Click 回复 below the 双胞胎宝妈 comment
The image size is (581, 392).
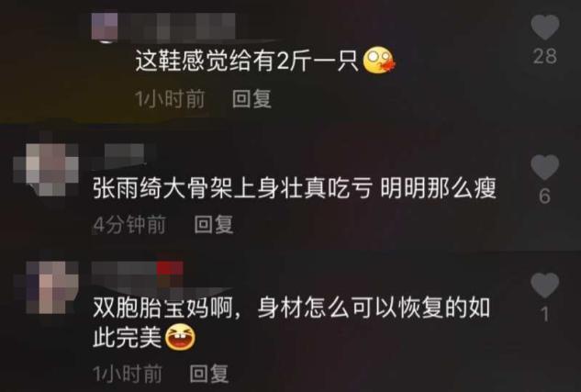coord(209,374)
